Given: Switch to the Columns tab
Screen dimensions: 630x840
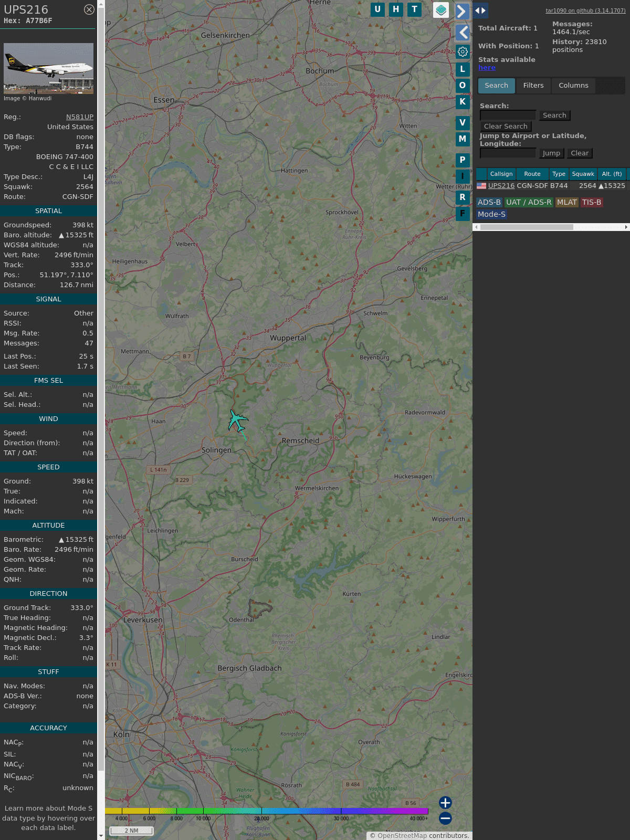Looking at the screenshot, I should point(573,86).
